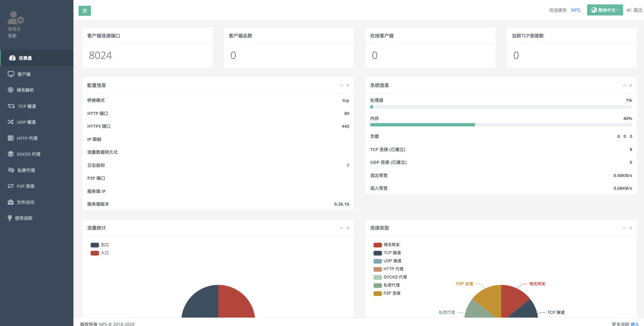
Task: Click the 流出带宽 0.68KB/s value
Action: tap(623, 175)
